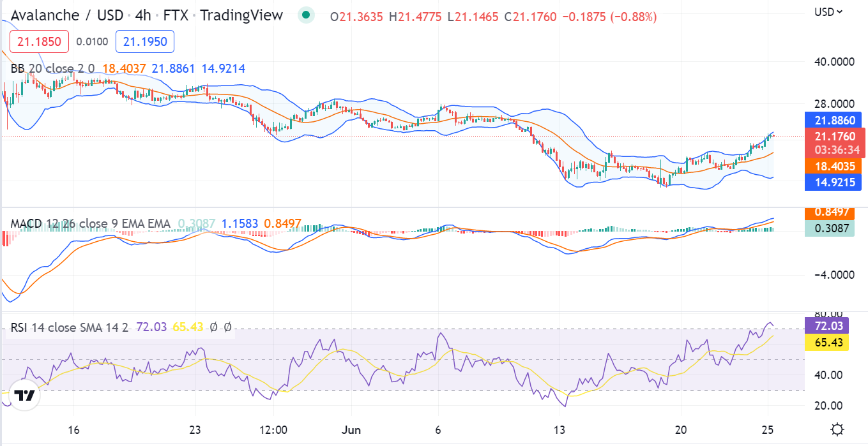
Task: Click the close value C21.1760
Action: (x=531, y=17)
